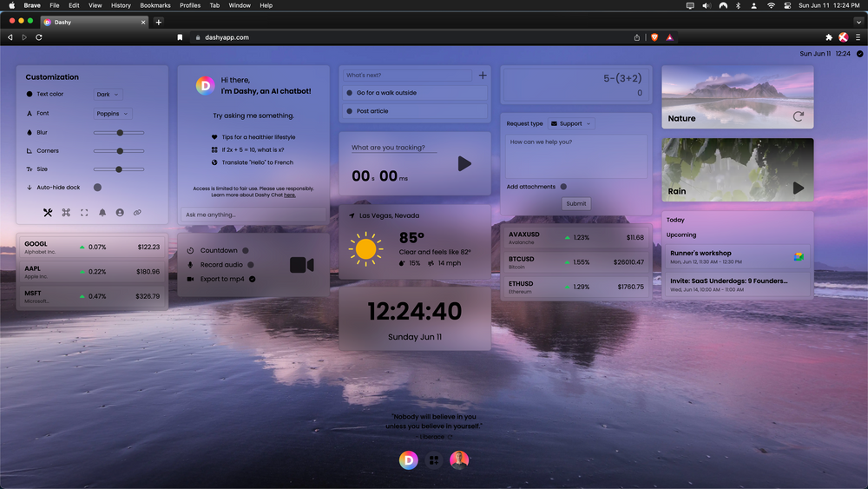Play the Rain sound
The height and width of the screenshot is (489, 868).
(798, 188)
